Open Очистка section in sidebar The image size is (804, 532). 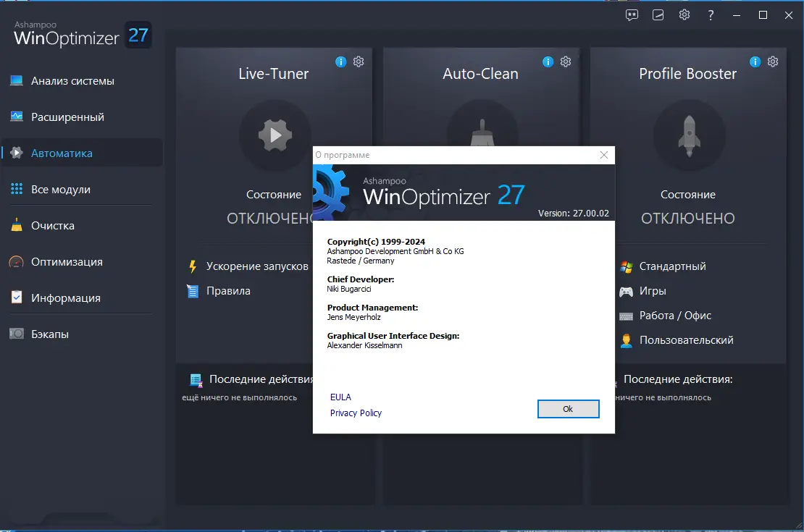pyautogui.click(x=82, y=226)
